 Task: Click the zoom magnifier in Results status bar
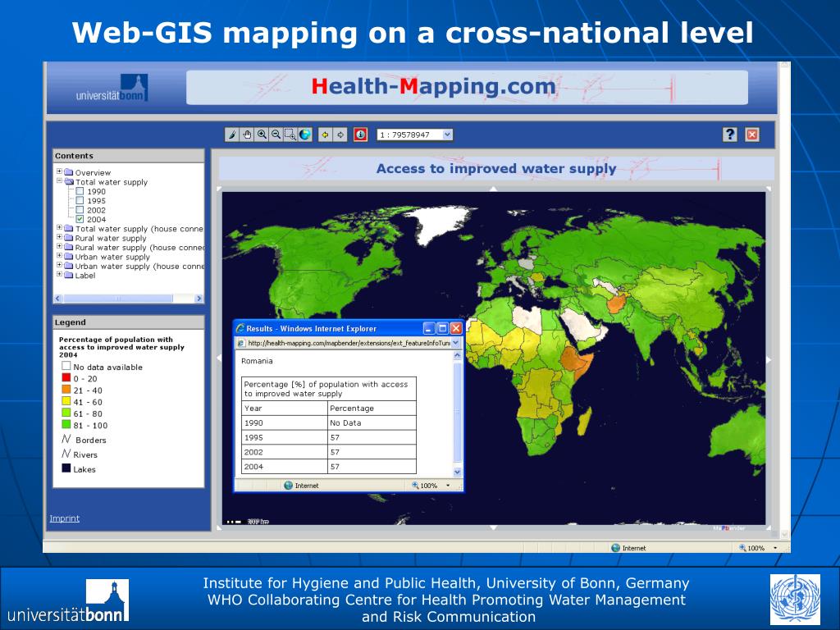[x=415, y=486]
